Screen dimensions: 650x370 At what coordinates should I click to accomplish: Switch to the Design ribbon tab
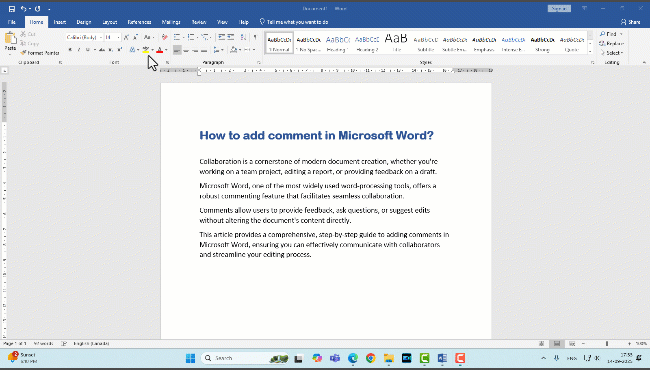[x=84, y=22]
